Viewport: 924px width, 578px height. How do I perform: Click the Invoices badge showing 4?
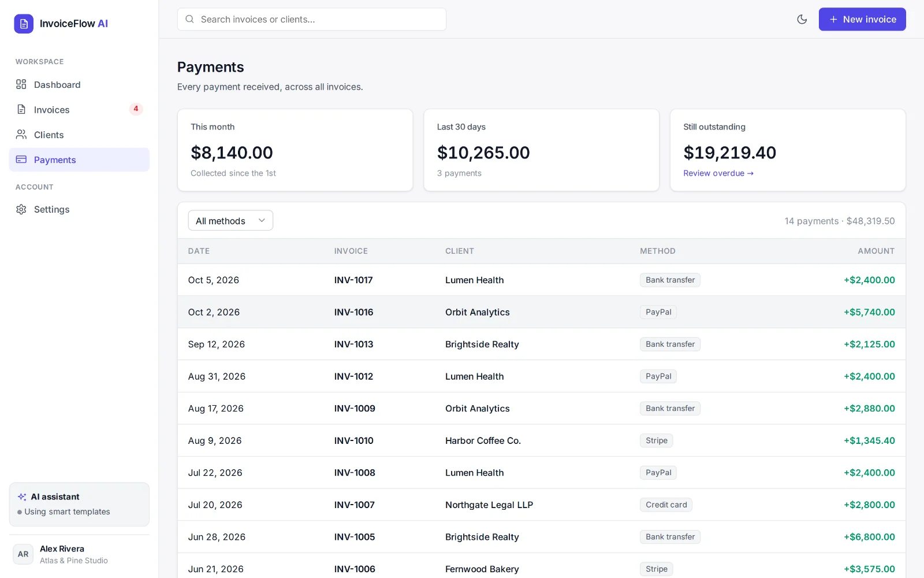click(x=136, y=109)
